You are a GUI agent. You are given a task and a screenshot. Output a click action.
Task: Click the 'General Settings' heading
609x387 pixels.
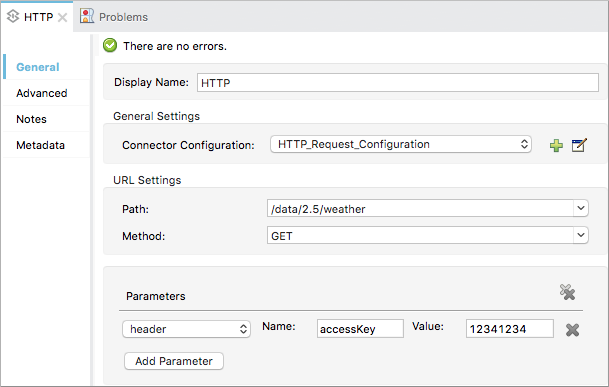click(x=157, y=116)
